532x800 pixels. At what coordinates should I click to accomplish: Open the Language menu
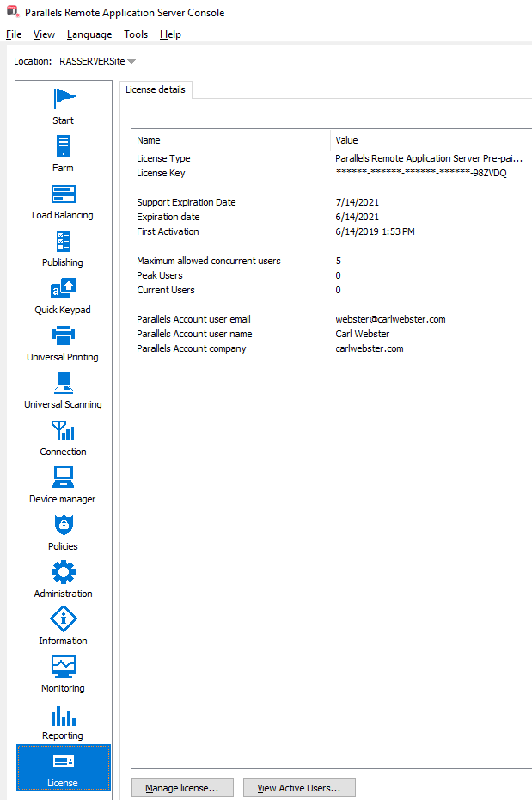tap(89, 34)
